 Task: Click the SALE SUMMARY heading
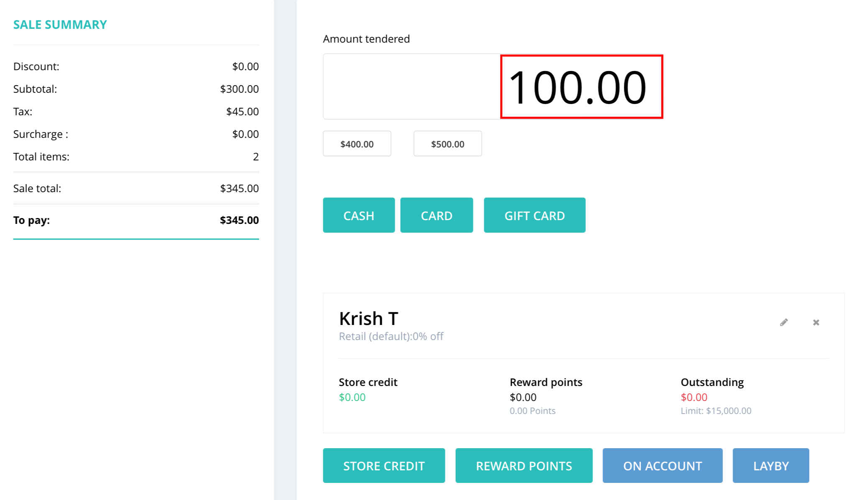tap(60, 25)
